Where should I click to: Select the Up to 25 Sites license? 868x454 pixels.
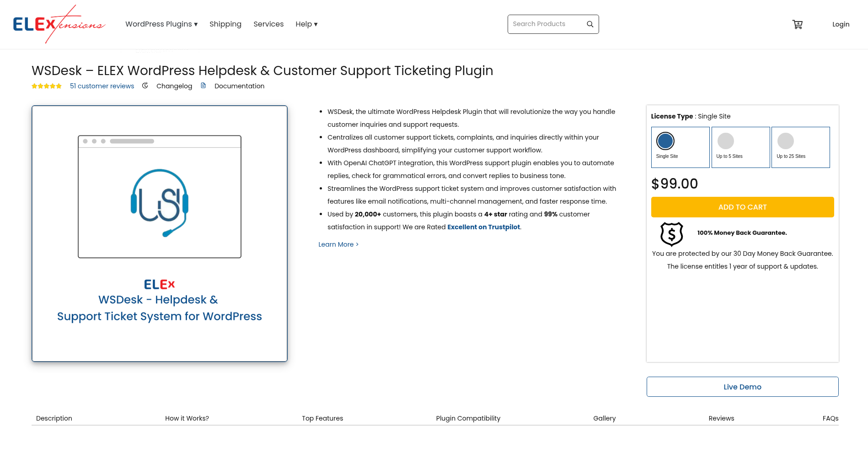(800, 147)
